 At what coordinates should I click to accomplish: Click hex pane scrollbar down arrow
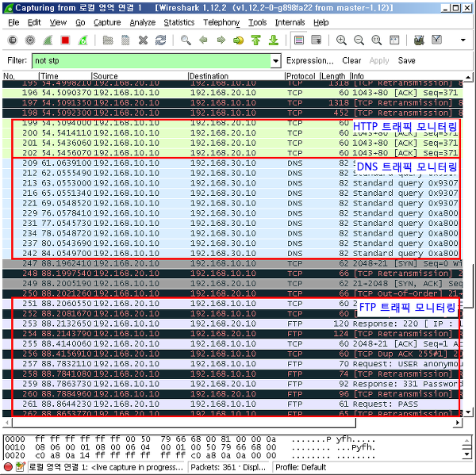coord(467,454)
